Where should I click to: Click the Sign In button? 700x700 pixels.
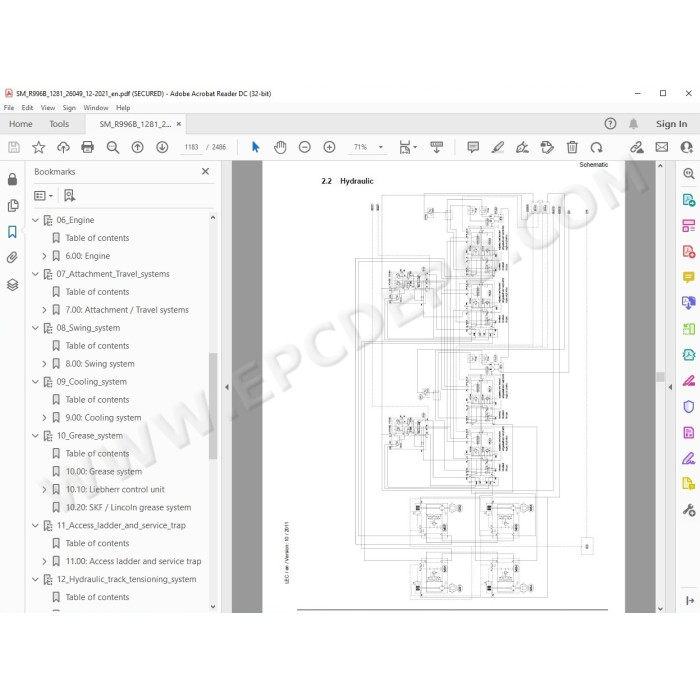point(671,124)
